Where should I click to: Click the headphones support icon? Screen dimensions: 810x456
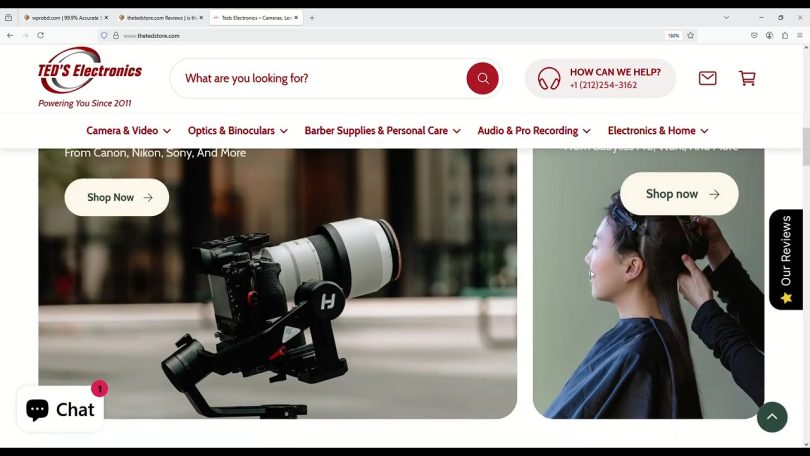click(x=549, y=78)
